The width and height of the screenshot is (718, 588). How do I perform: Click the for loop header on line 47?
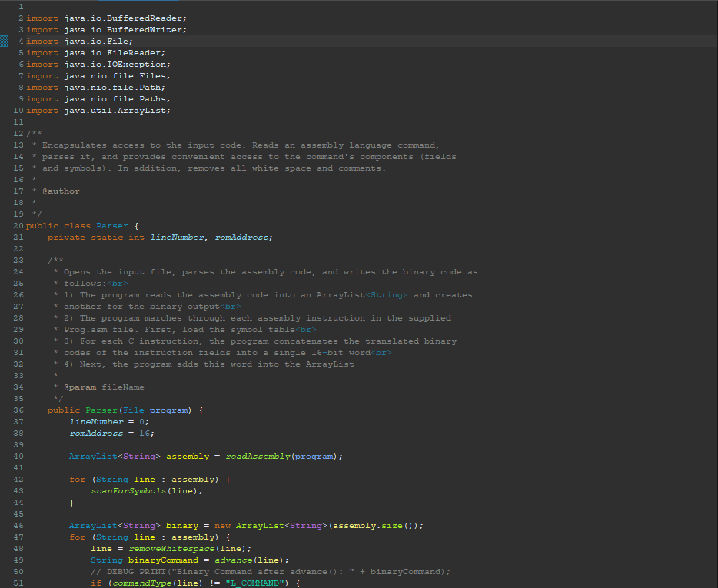click(x=149, y=537)
